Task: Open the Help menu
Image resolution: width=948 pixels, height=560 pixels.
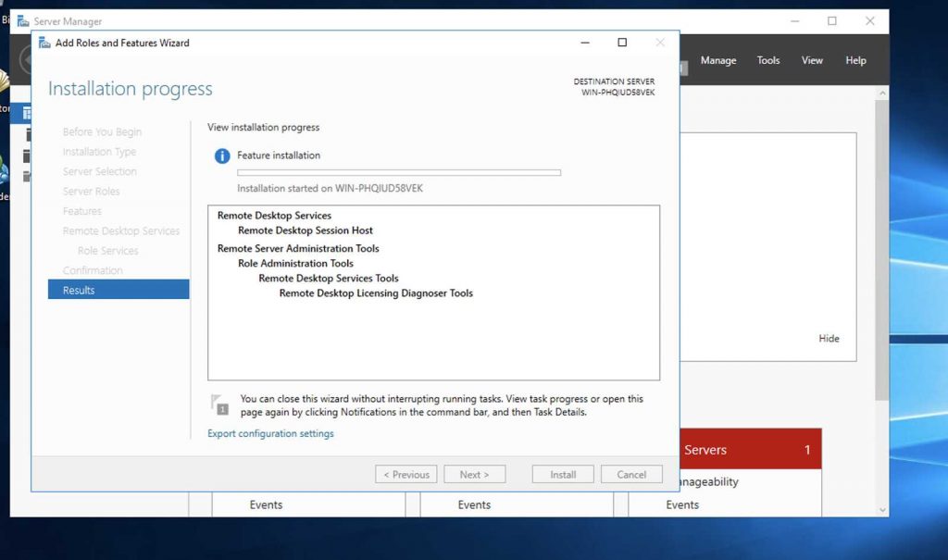Action: click(855, 60)
